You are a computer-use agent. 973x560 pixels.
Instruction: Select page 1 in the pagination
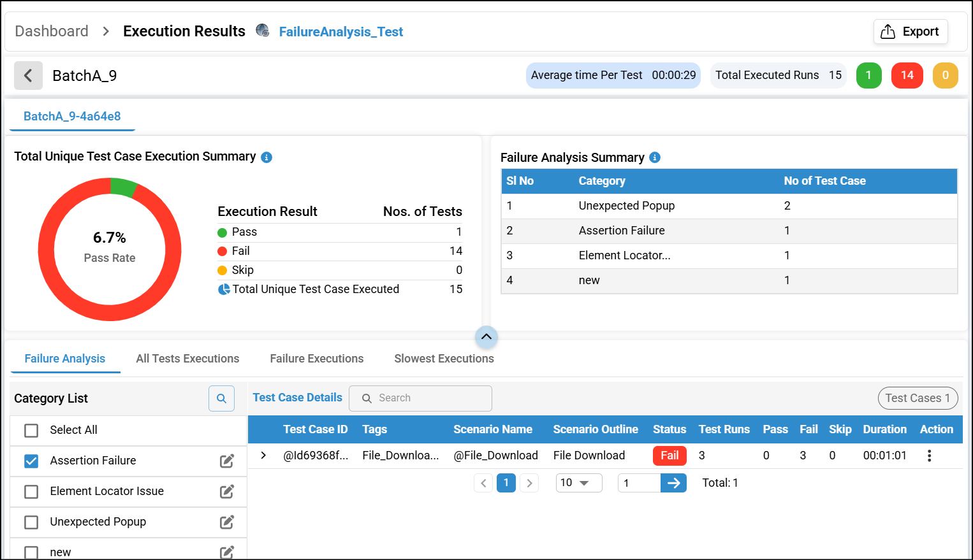506,483
